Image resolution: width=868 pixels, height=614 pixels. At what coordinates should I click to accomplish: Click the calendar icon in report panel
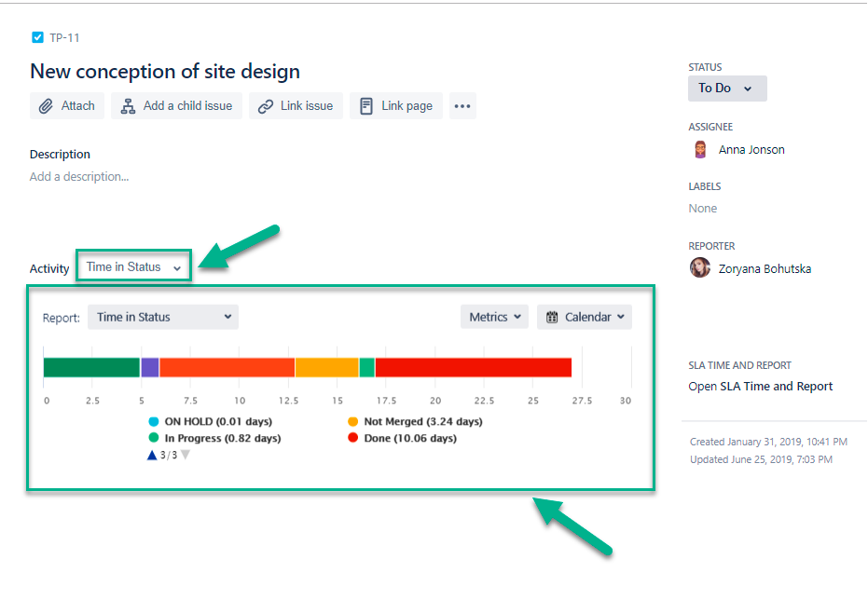[x=552, y=318]
